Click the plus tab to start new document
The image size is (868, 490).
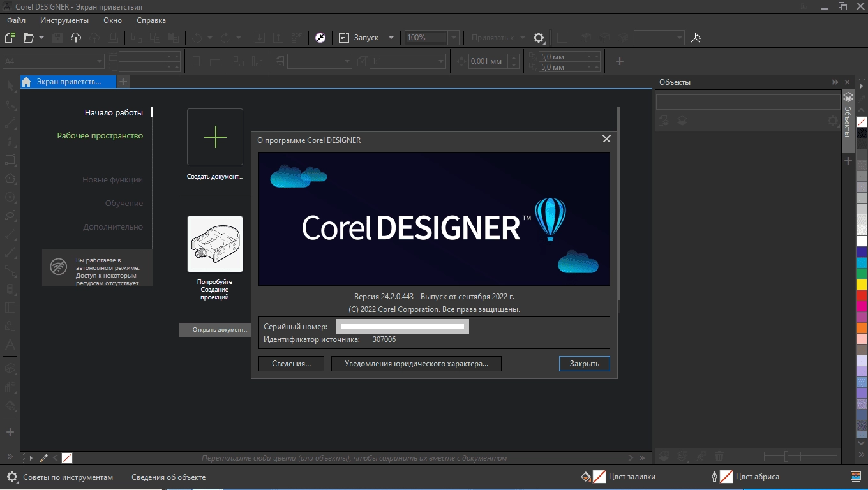pos(123,82)
